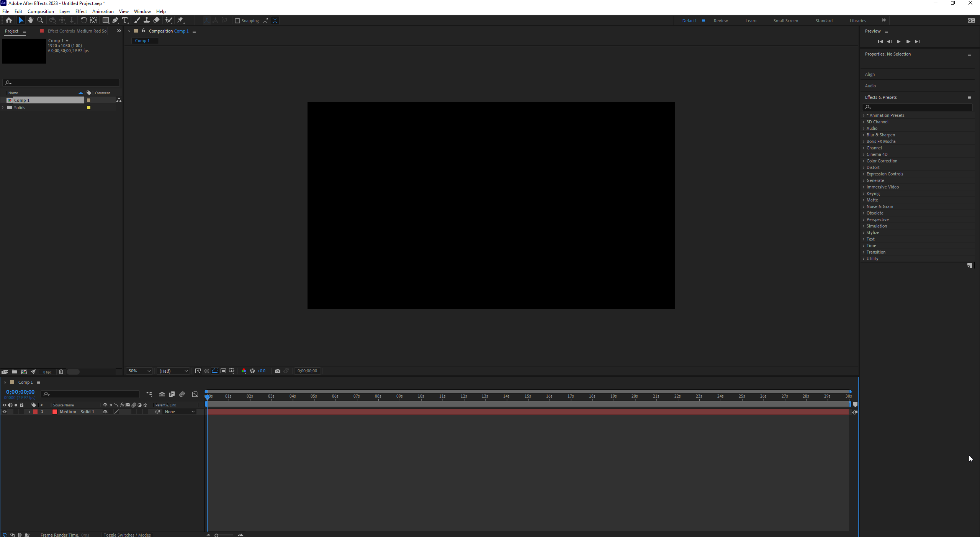Select the Pen tool
Image resolution: width=980 pixels, height=537 pixels.
pyautogui.click(x=115, y=20)
